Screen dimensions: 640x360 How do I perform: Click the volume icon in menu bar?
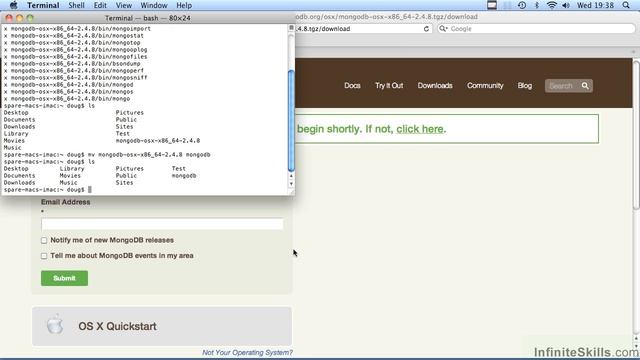tap(566, 5)
